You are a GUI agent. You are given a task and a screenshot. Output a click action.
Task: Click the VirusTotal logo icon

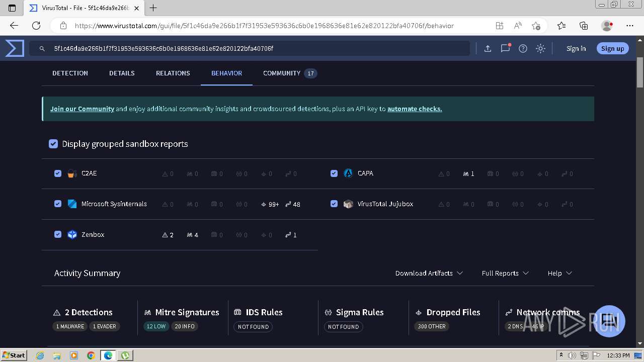tap(15, 48)
